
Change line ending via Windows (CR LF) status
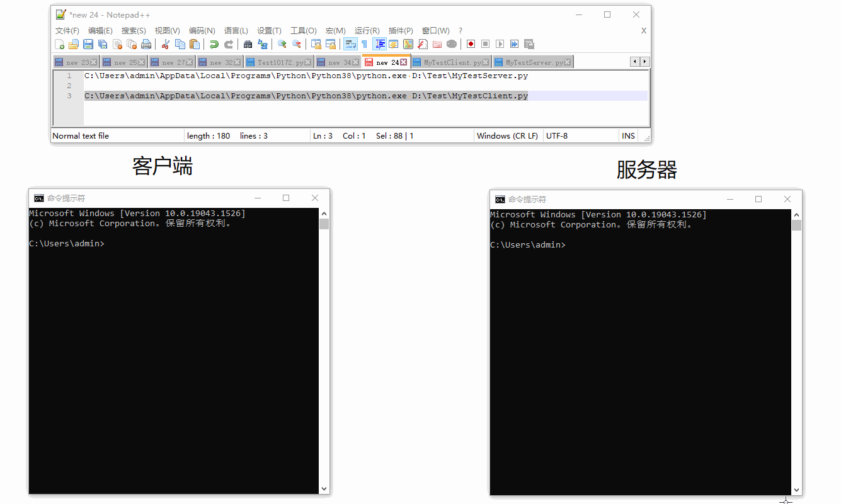(508, 135)
